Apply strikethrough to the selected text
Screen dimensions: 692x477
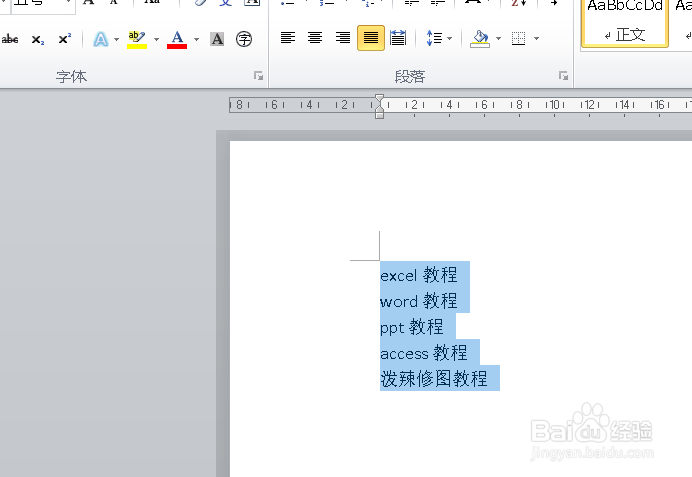[10, 39]
